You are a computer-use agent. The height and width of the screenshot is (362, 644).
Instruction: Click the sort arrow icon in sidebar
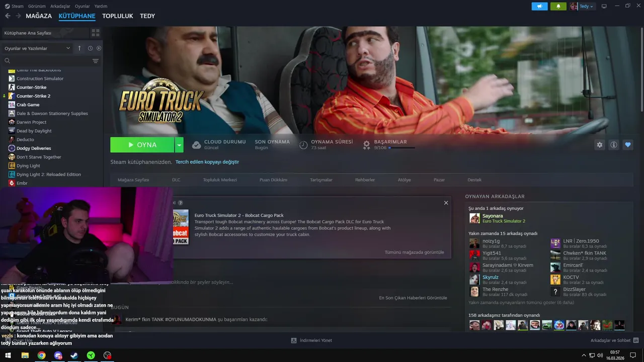coord(79,48)
